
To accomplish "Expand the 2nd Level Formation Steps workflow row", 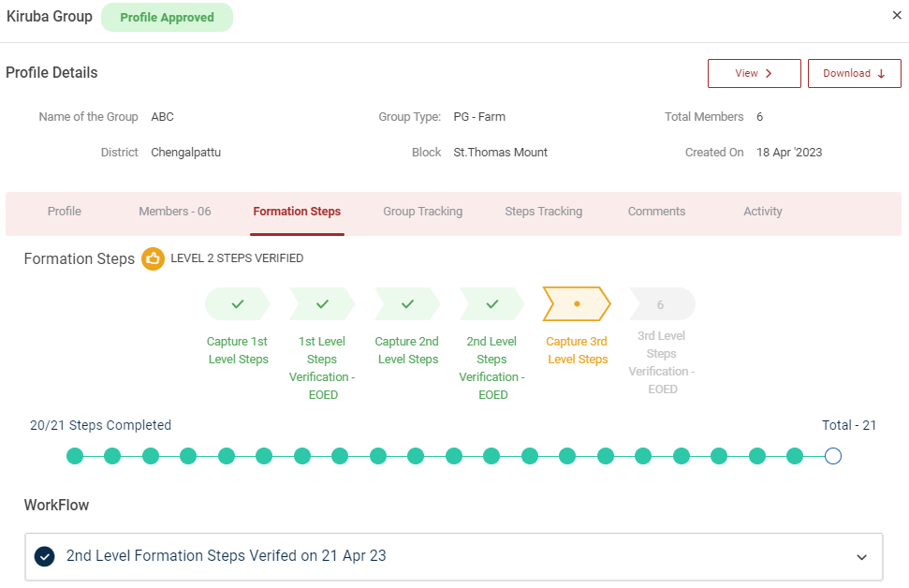I will pyautogui.click(x=861, y=557).
